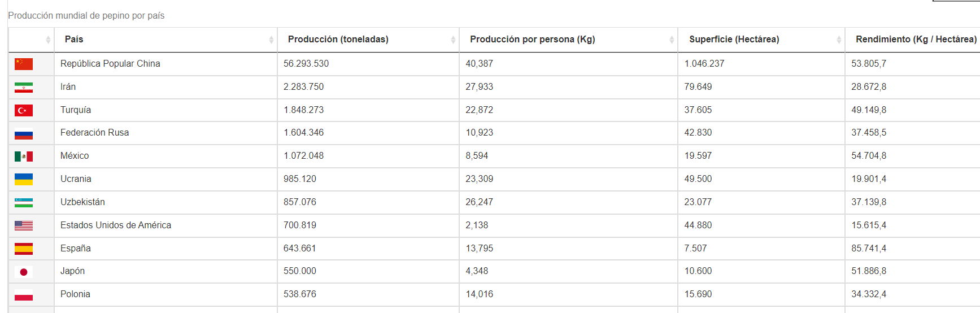Click the Spain flag icon
The height and width of the screenshot is (313, 980).
coord(24,249)
